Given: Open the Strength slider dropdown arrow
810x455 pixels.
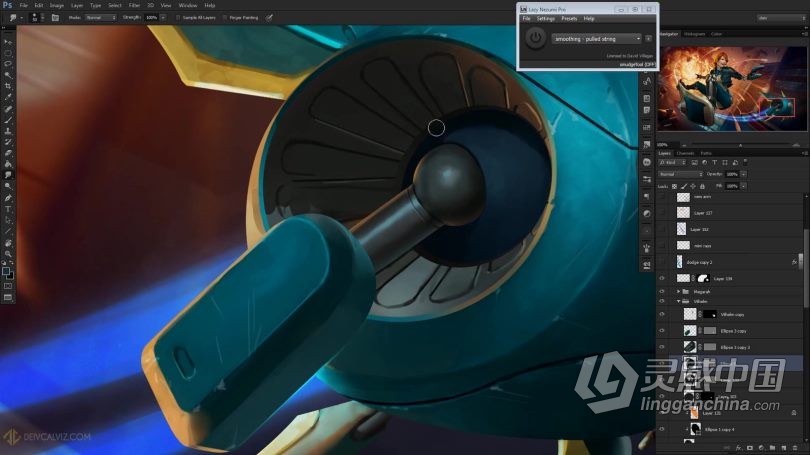Looking at the screenshot, I should click(x=163, y=18).
